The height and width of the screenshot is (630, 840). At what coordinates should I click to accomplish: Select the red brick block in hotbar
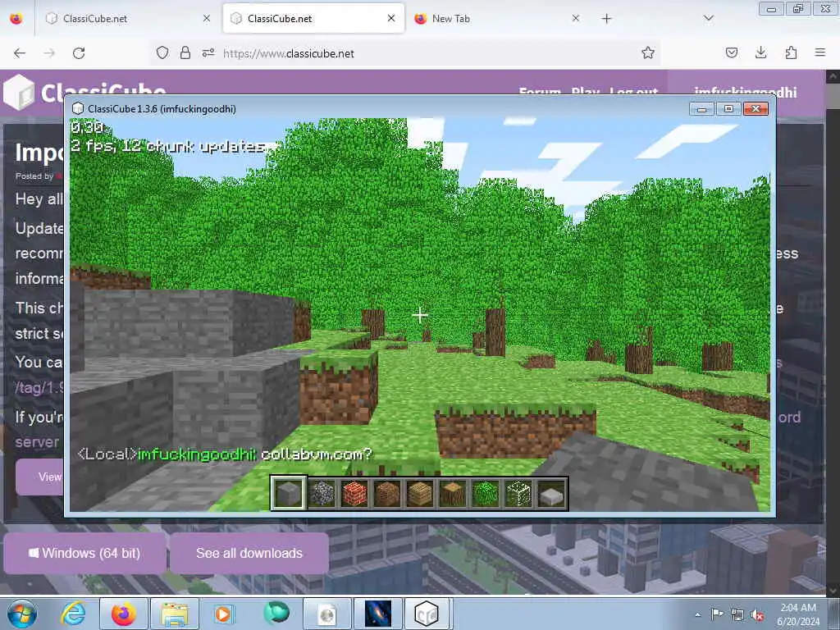[354, 493]
